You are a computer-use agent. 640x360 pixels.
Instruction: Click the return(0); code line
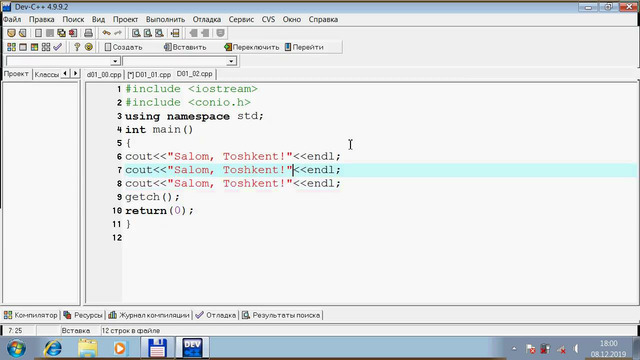tap(159, 211)
